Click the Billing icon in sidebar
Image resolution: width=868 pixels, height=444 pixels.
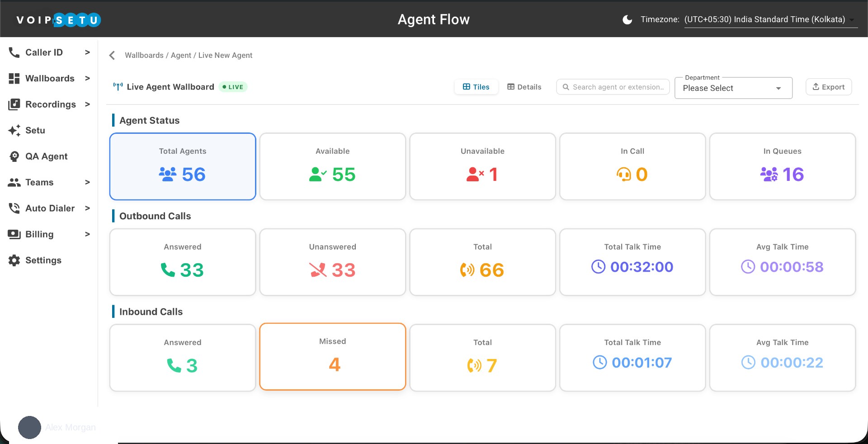[14, 234]
